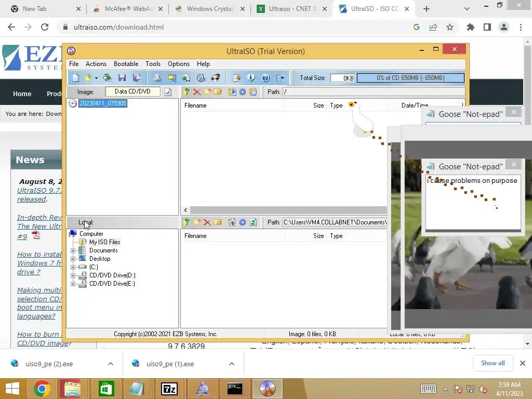Click the Mount to virtual drive icon
The width and height of the screenshot is (532, 399).
pyautogui.click(x=201, y=78)
